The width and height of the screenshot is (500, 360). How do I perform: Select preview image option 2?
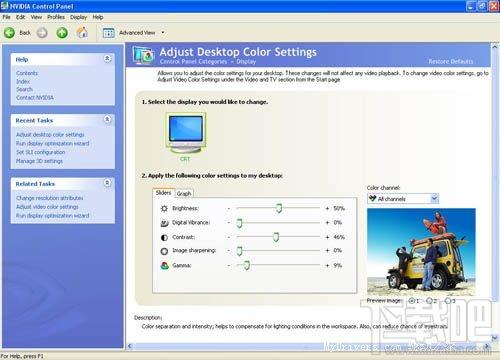(x=430, y=301)
